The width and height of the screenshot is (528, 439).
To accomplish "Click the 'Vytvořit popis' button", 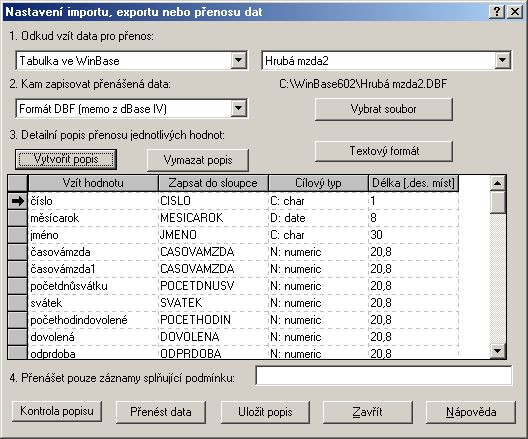I will tap(66, 159).
